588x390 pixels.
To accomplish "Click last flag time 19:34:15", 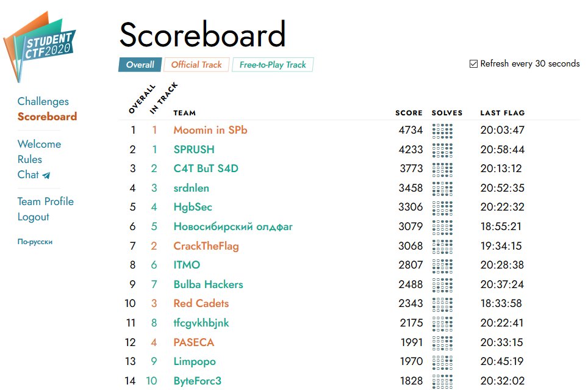I will [x=501, y=246].
